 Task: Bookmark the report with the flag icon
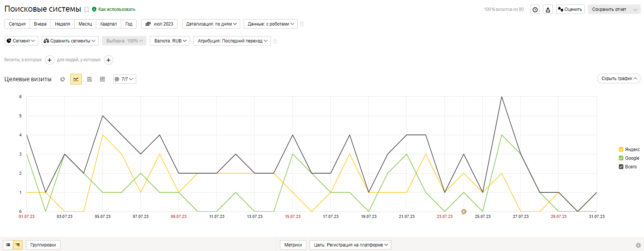[x=86, y=10]
